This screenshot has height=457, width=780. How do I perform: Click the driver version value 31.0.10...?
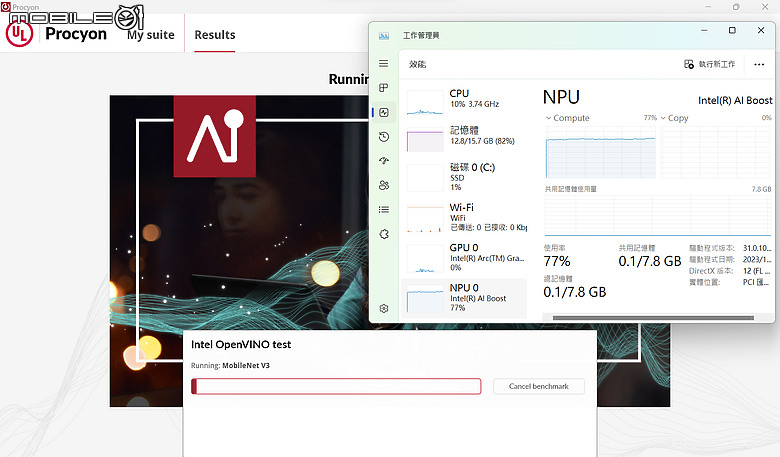pos(757,248)
